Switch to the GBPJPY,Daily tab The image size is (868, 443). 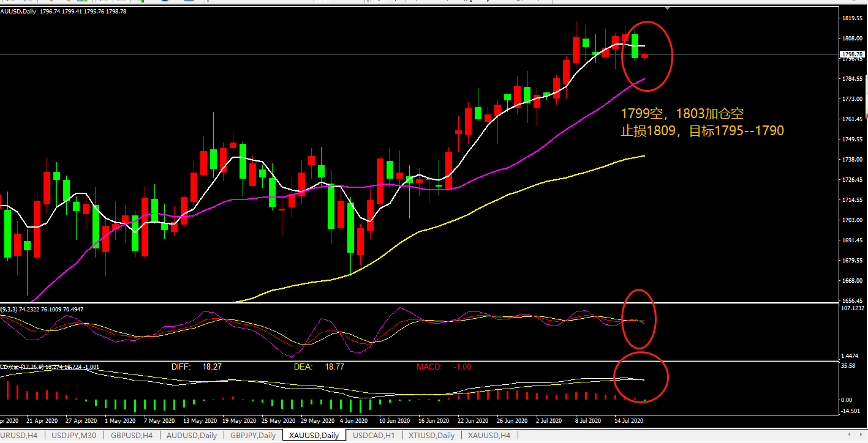252,436
